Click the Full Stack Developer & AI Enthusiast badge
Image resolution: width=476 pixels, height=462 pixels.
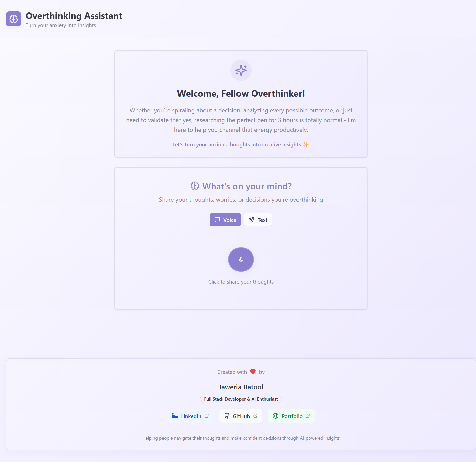(x=241, y=399)
